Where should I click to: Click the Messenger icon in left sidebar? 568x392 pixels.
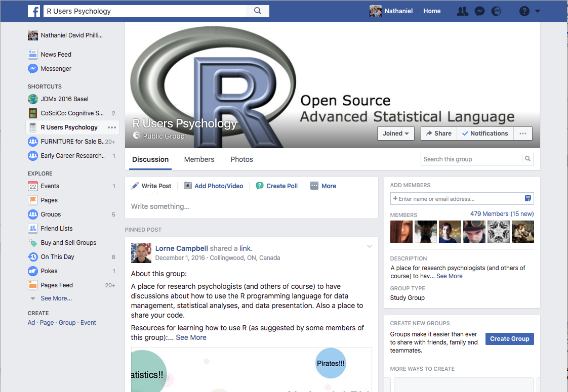pyautogui.click(x=33, y=68)
